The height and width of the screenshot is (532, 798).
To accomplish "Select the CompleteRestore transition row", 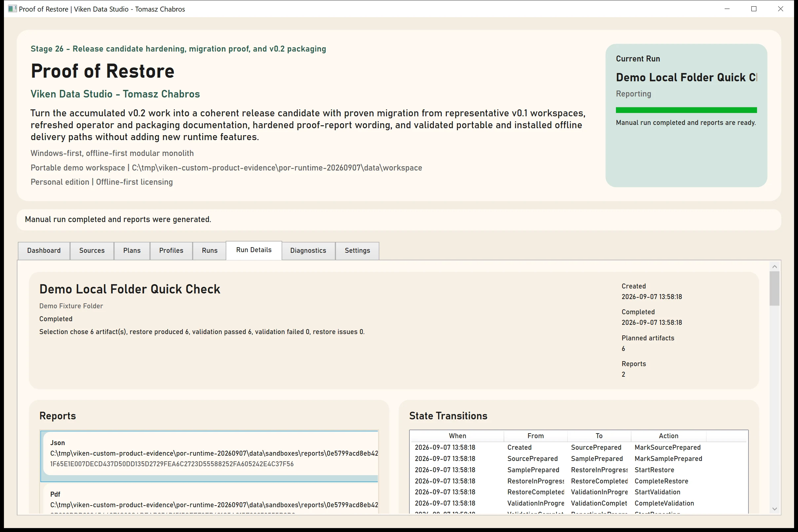I will click(x=579, y=481).
